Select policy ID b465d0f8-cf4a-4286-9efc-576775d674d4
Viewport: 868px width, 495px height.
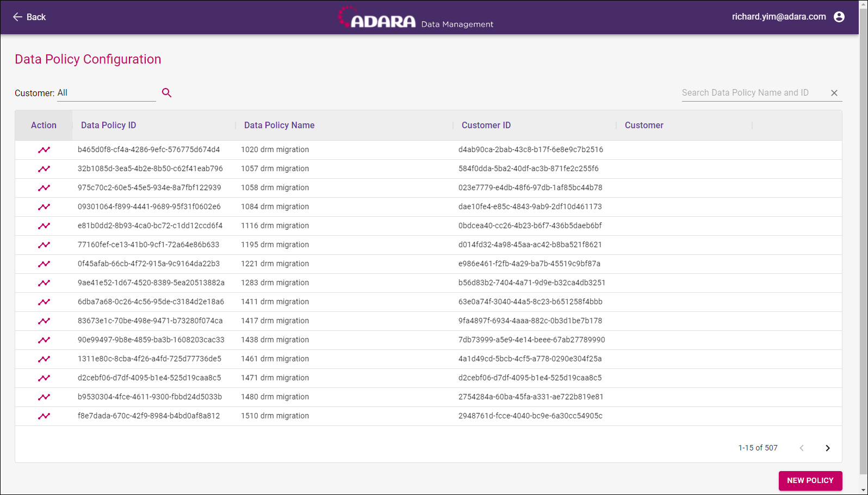tap(149, 150)
